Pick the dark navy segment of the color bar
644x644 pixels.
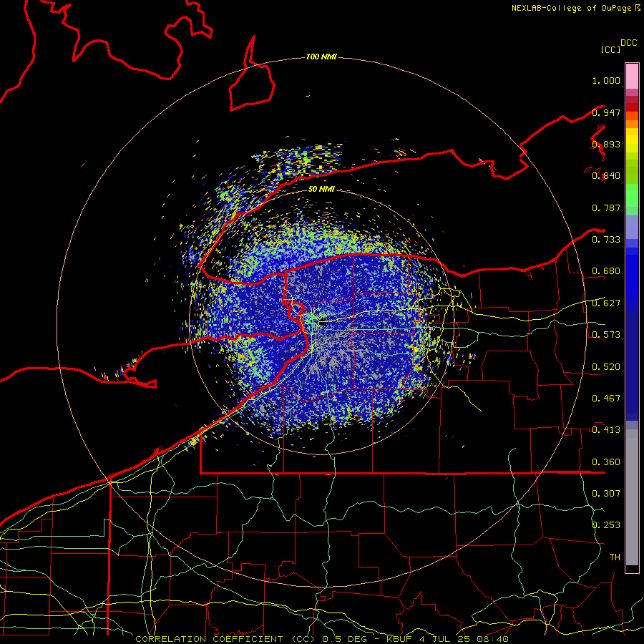pos(632,366)
